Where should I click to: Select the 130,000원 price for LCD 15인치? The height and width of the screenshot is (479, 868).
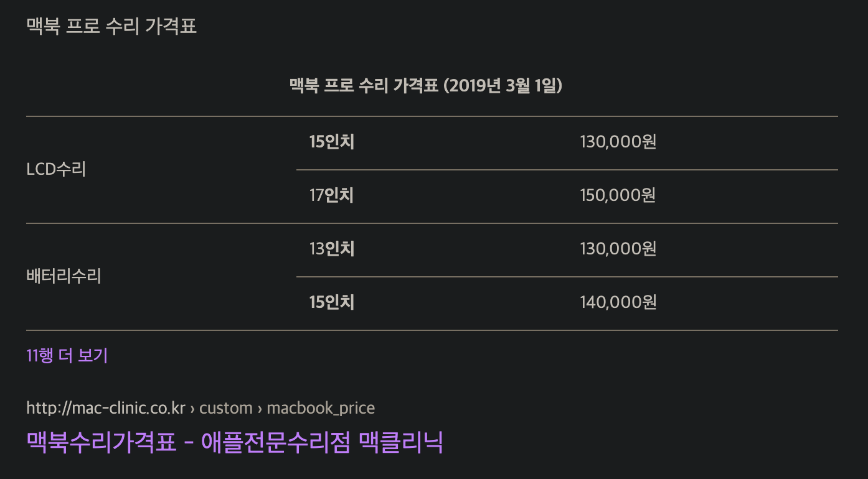coord(618,142)
